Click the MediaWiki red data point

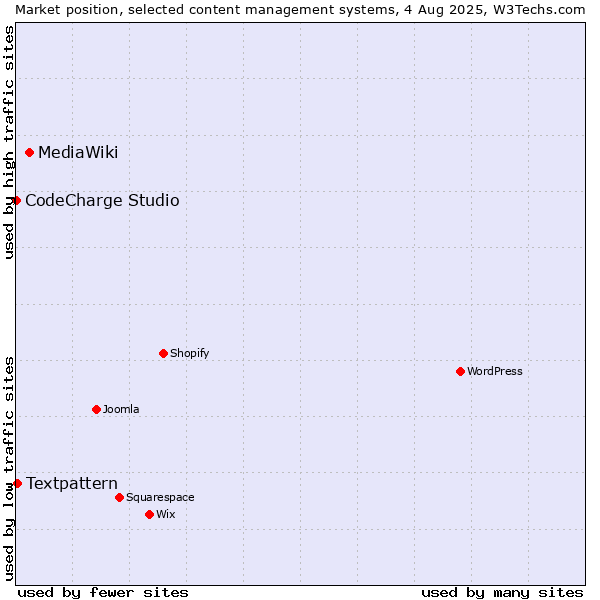[29, 153]
